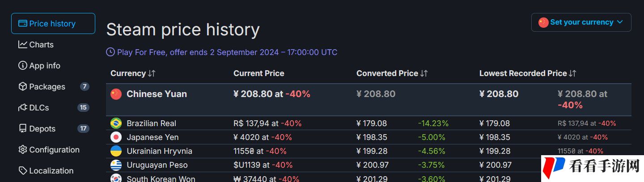This screenshot has width=644, height=182.
Task: Sort by Converted Price column arrows
Action: [x=424, y=73]
